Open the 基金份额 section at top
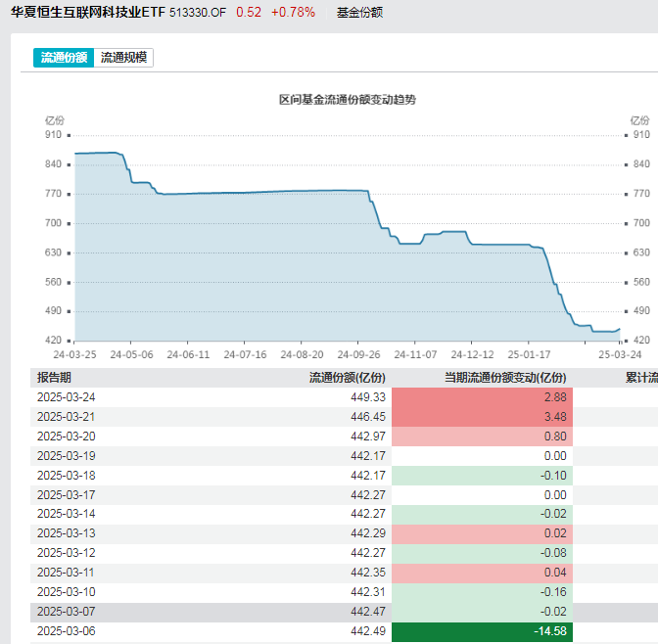 (x=359, y=13)
